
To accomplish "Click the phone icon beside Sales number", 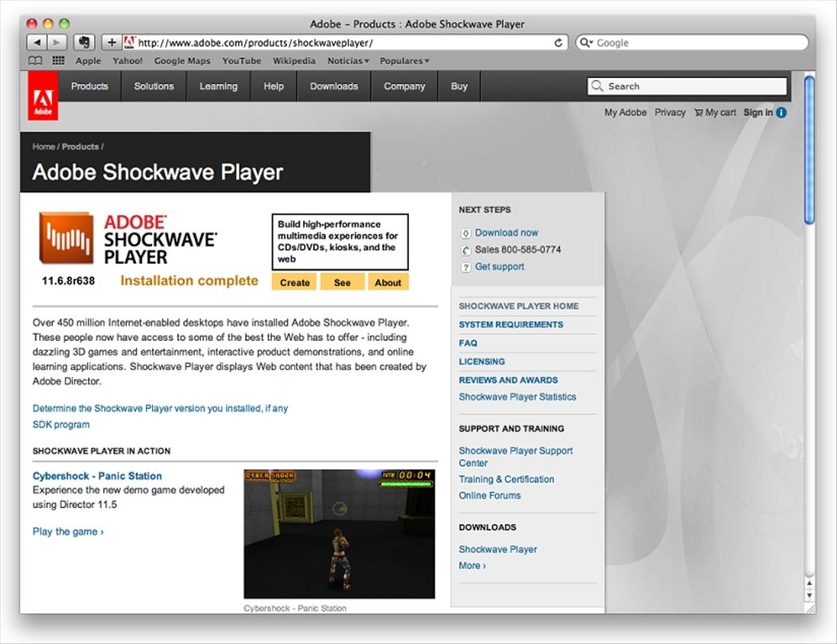I will tap(465, 250).
